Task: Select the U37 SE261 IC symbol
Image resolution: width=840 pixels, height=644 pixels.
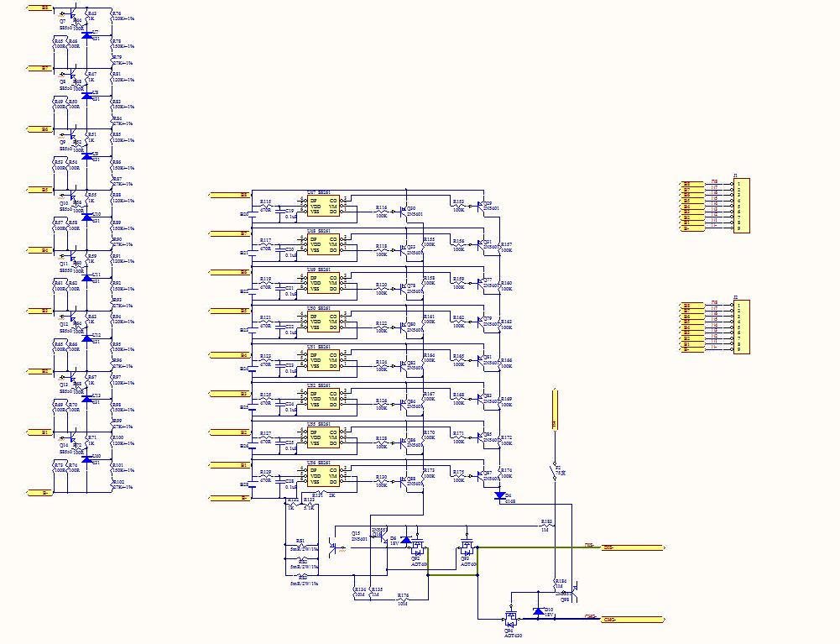Action: (x=323, y=205)
